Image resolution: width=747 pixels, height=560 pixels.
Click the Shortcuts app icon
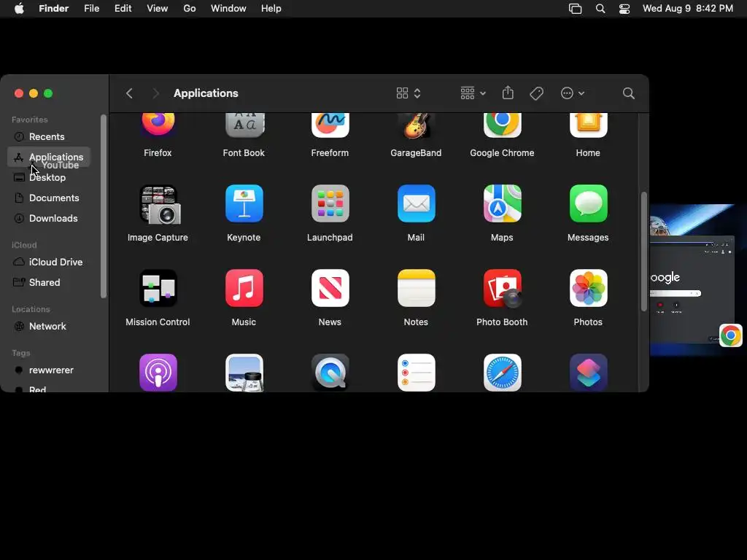click(589, 373)
